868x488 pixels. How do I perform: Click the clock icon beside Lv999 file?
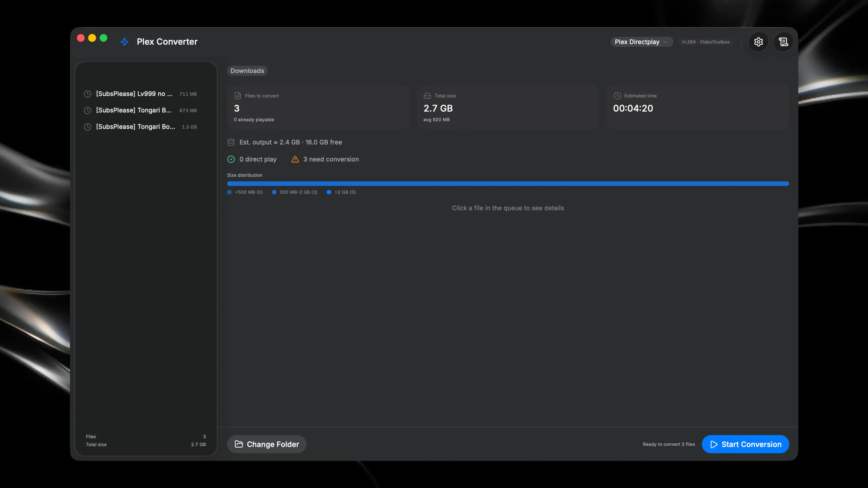pyautogui.click(x=88, y=94)
